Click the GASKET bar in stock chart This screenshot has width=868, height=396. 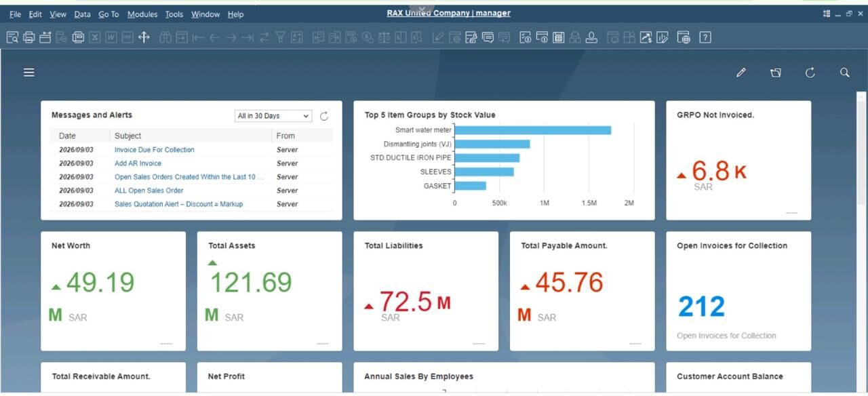(471, 186)
